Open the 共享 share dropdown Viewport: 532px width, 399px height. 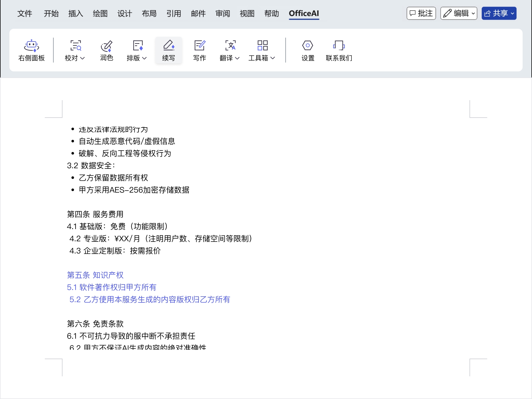pos(512,13)
